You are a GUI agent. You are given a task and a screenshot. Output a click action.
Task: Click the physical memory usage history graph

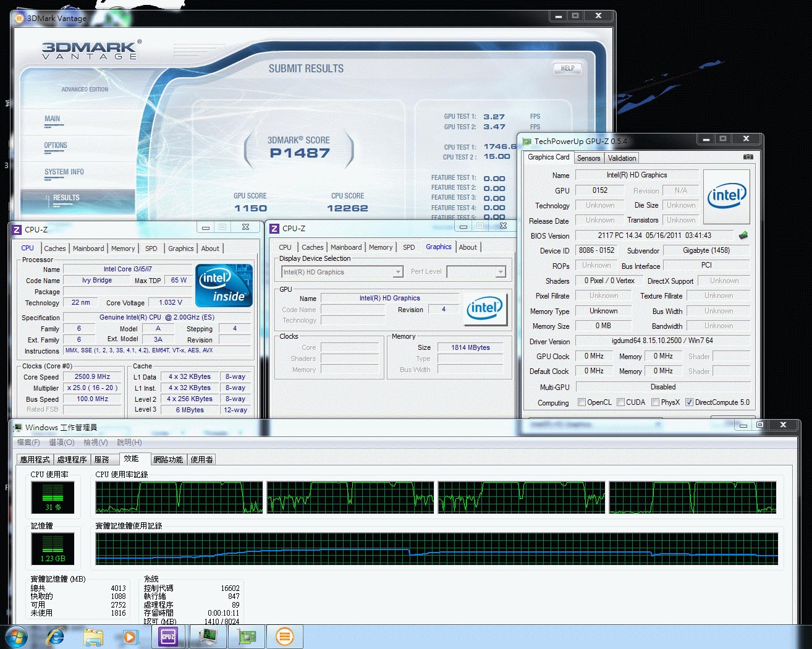437,549
